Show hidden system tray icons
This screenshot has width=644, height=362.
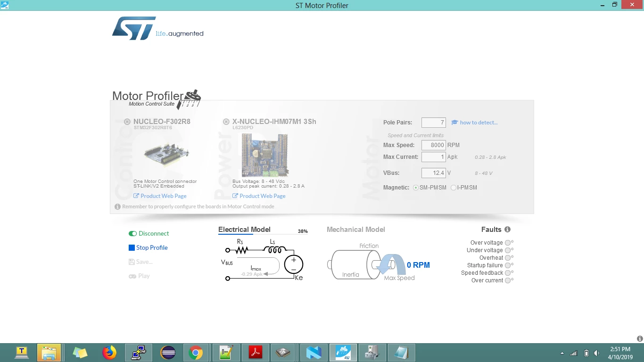[x=561, y=353]
